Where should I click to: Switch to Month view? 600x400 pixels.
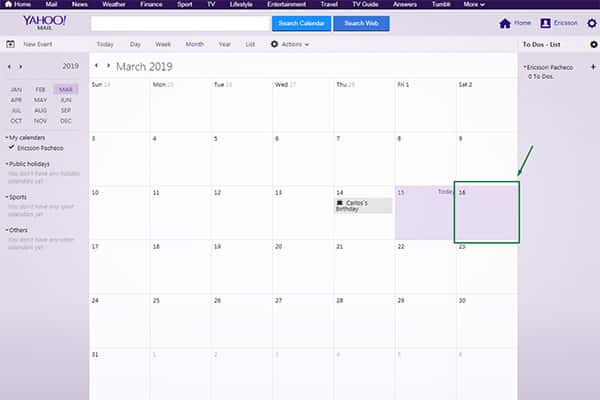tap(195, 44)
